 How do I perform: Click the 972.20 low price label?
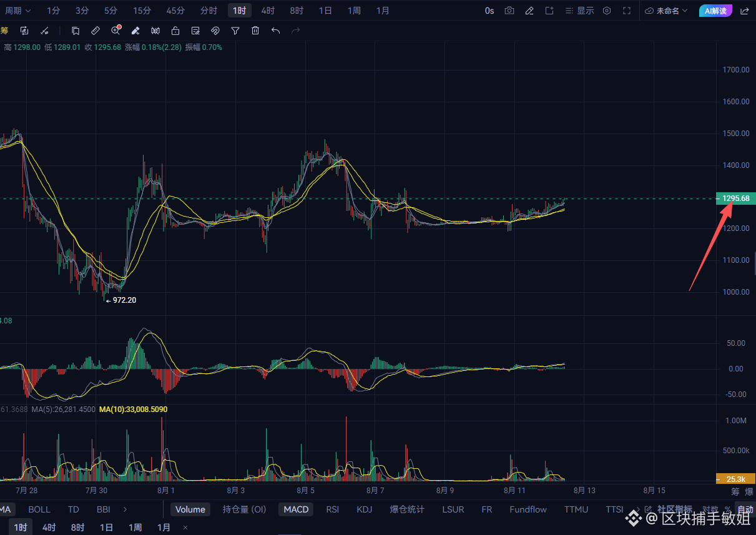point(124,300)
